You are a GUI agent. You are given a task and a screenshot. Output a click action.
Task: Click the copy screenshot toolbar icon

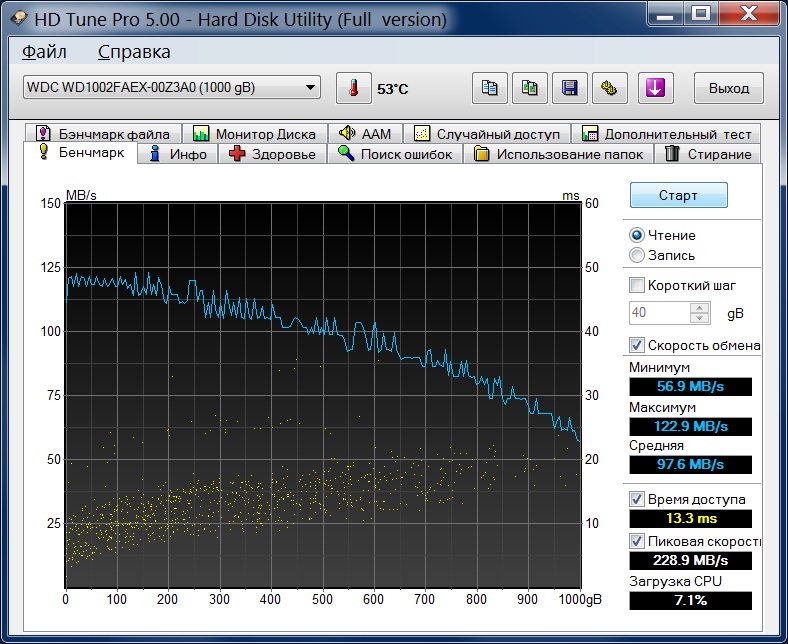(529, 88)
